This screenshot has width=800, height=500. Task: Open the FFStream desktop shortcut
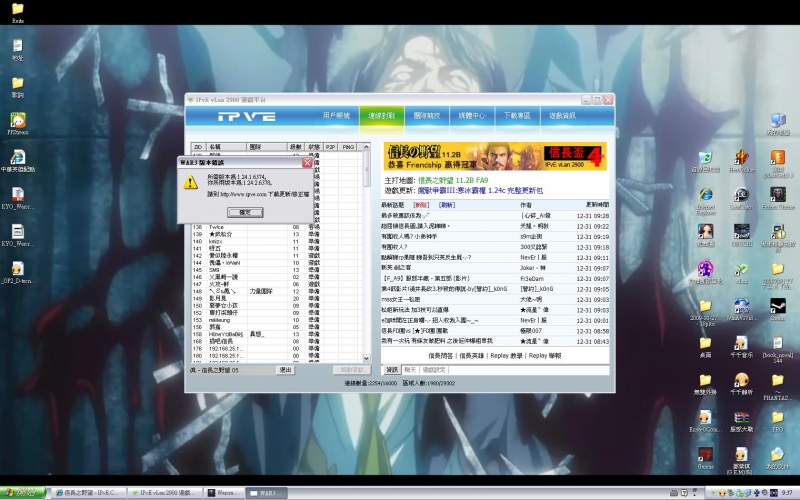[17, 122]
